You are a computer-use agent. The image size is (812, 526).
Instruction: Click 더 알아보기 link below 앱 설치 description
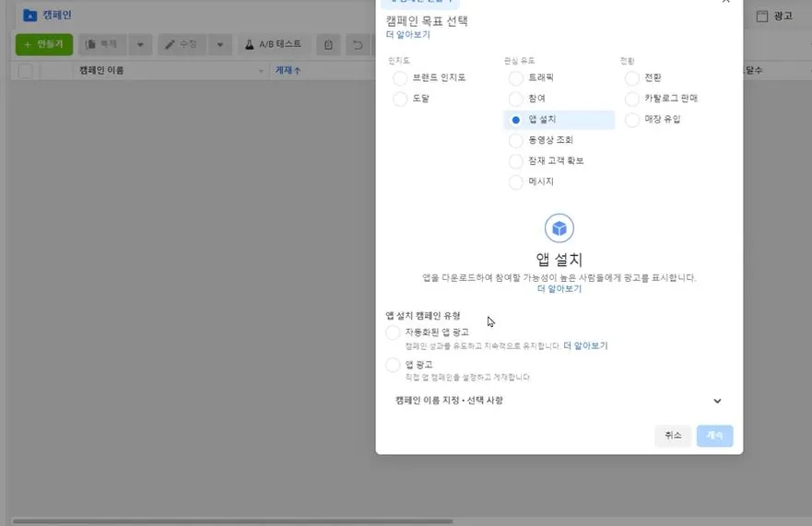(559, 288)
